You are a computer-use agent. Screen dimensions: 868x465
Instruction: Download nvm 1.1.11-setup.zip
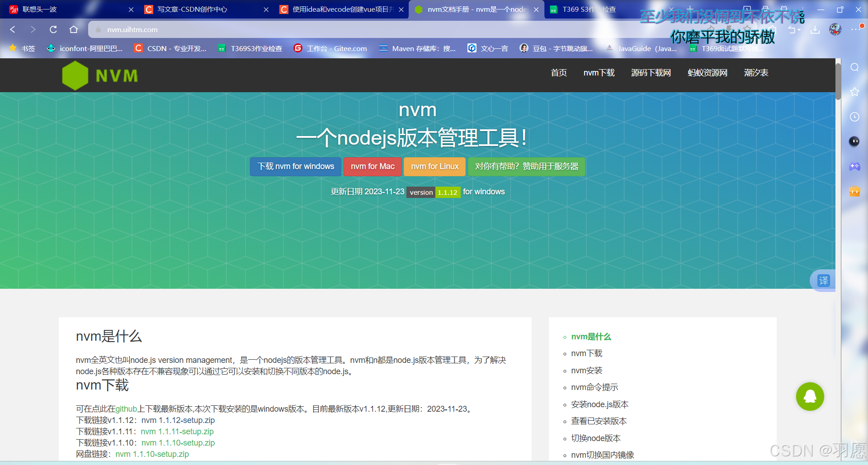point(177,432)
